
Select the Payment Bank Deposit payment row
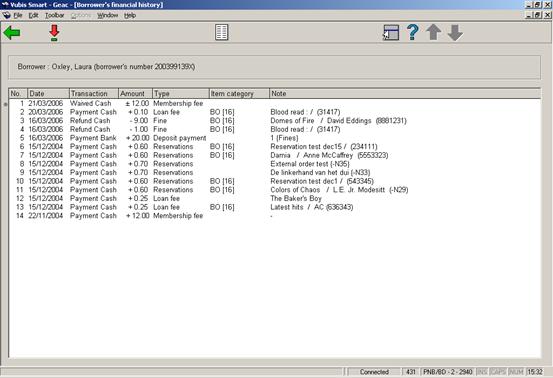[x=274, y=138]
